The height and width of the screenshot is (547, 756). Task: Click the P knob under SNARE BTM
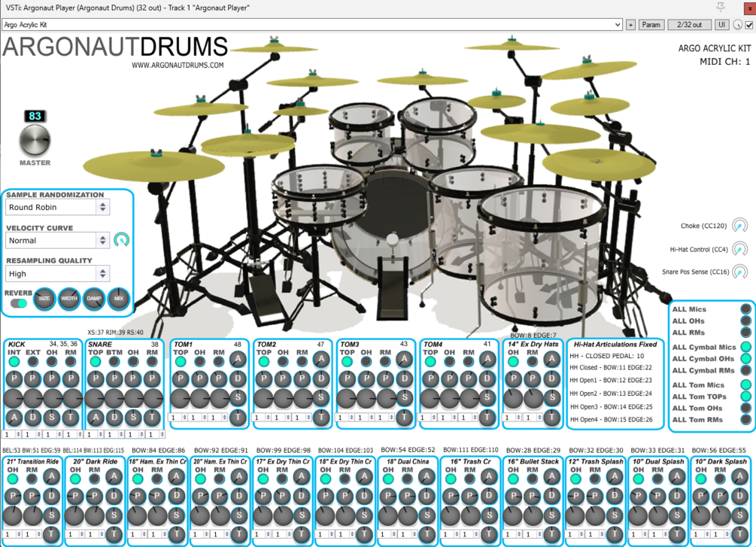tap(114, 378)
